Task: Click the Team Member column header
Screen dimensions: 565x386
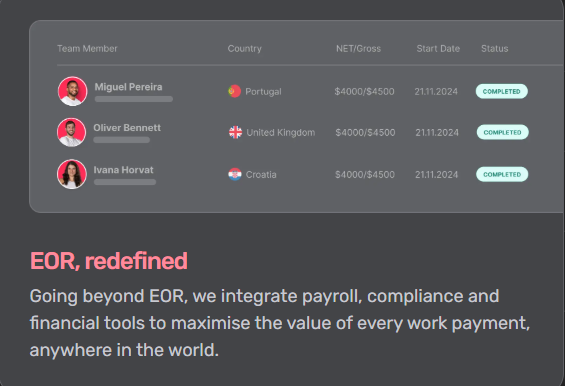Action: (87, 49)
